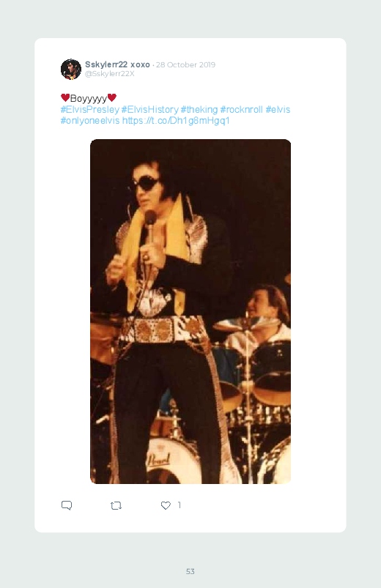The width and height of the screenshot is (381, 588).
Task: Click the red heart emoji before Boyyyyy
Action: (x=65, y=97)
